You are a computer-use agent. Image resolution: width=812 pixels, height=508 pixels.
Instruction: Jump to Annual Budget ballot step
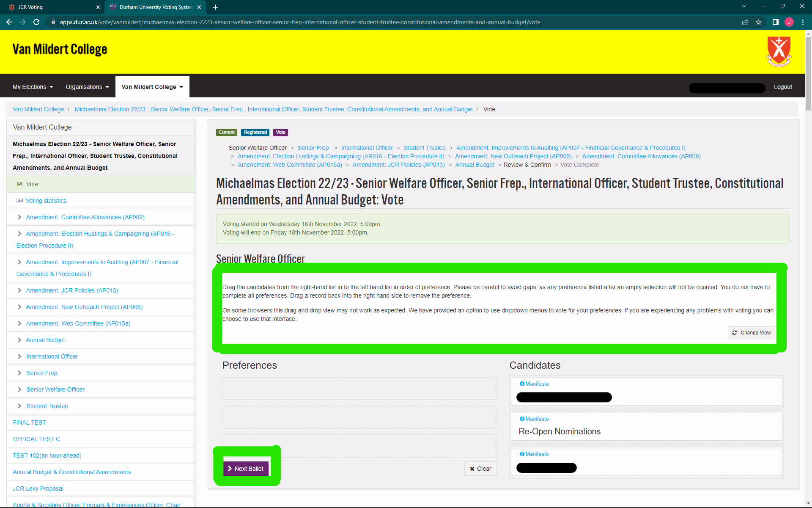pyautogui.click(x=475, y=165)
